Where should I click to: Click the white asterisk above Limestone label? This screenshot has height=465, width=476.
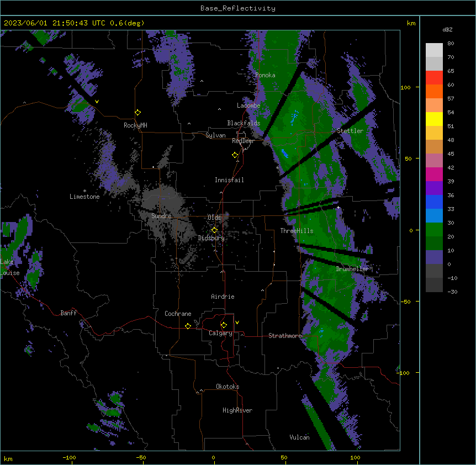84,191
